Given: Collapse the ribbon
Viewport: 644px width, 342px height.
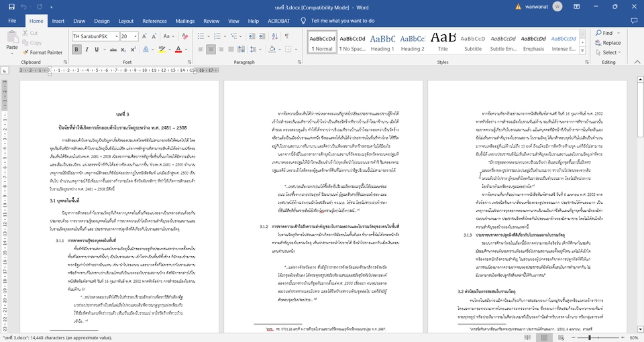Looking at the screenshot, I should [637, 62].
